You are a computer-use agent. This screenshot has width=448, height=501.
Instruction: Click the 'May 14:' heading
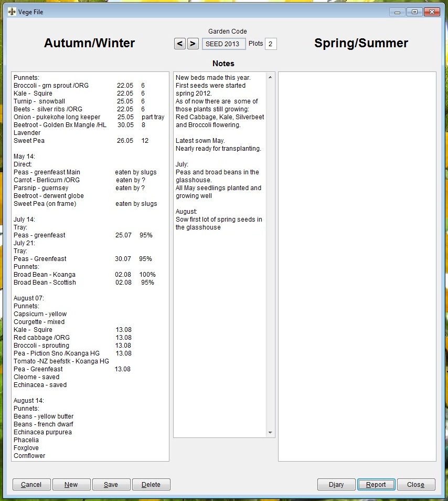24,156
